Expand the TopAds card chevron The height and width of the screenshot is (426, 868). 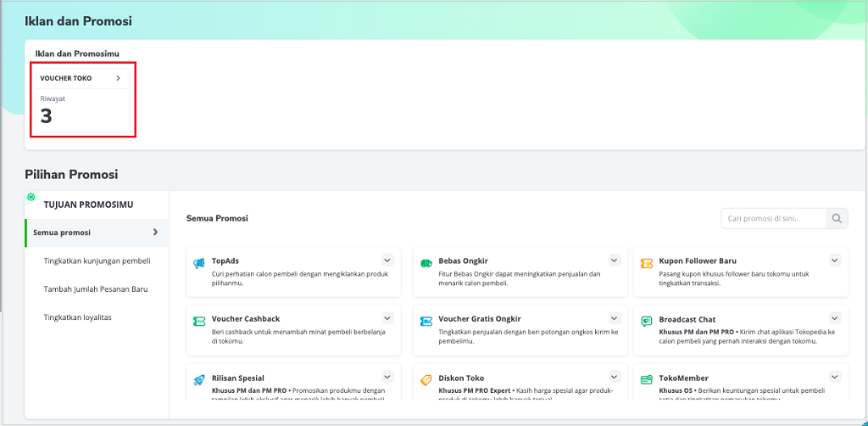[x=387, y=260]
